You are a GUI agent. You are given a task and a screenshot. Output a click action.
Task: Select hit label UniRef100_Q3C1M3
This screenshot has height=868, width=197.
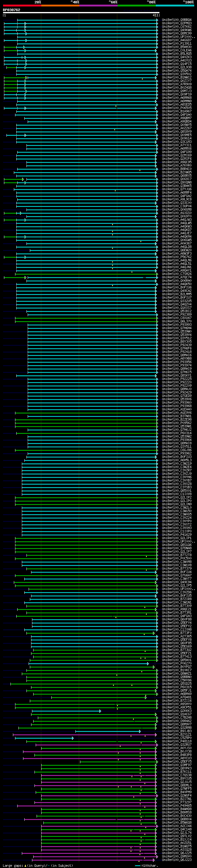(176, 142)
